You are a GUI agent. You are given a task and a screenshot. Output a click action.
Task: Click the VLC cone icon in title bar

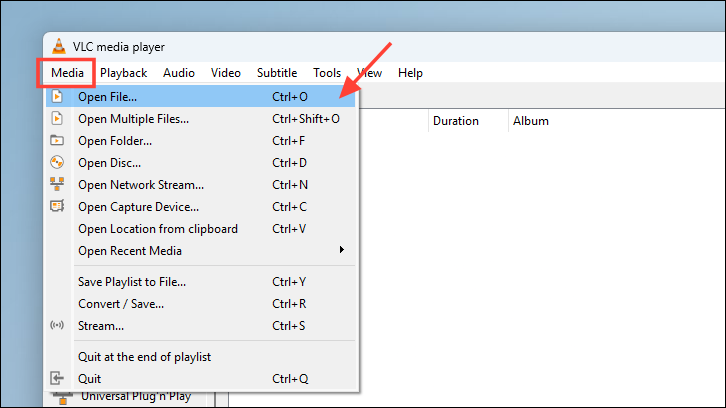(x=58, y=47)
